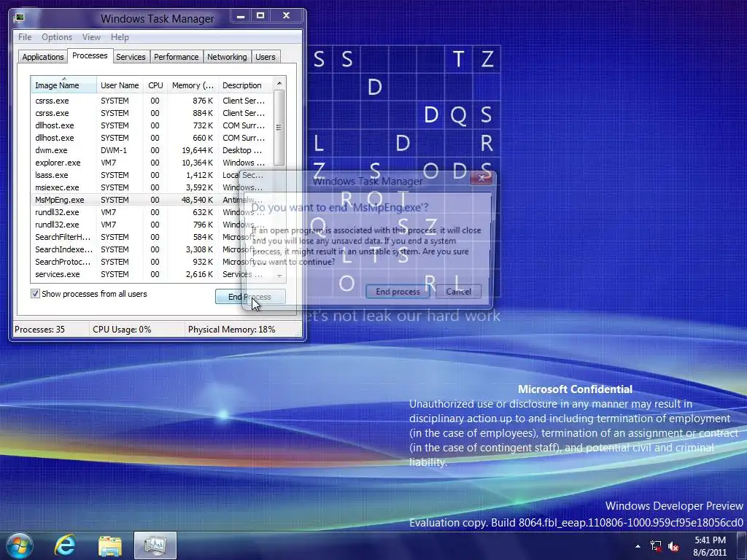Select dllhost.exe using 732 K memory

click(152, 125)
